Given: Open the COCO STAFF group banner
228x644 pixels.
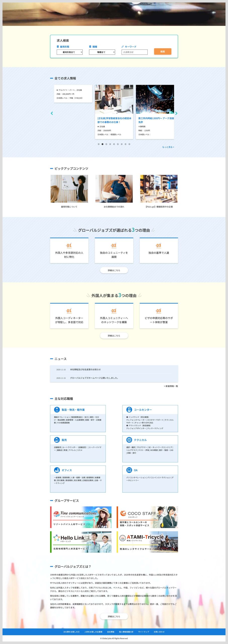Looking at the screenshot, I should click(147, 517).
